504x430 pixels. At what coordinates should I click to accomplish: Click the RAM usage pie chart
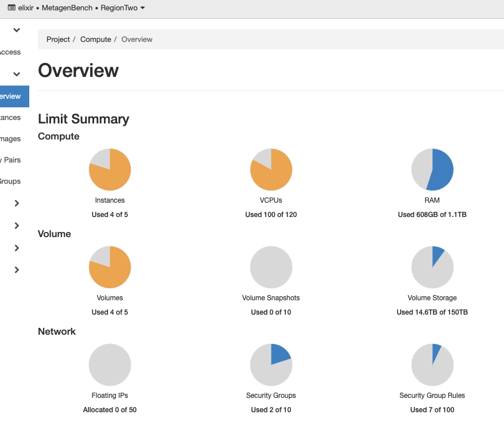point(432,169)
